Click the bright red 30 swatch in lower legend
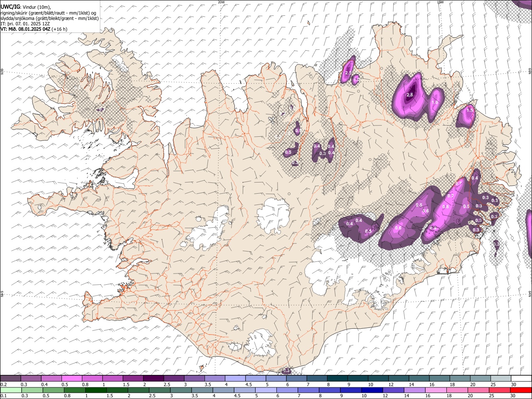This screenshot has height=399, width=532. click(521, 390)
